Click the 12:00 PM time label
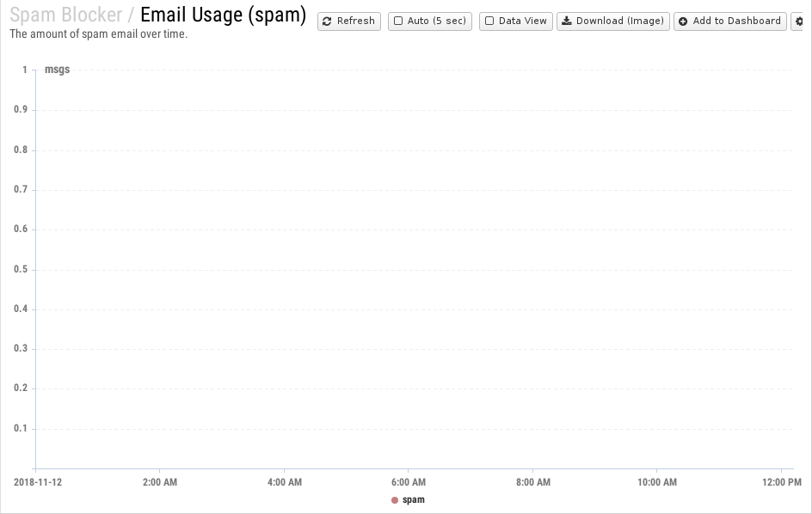Screen dimensions: 812x514 781,482
